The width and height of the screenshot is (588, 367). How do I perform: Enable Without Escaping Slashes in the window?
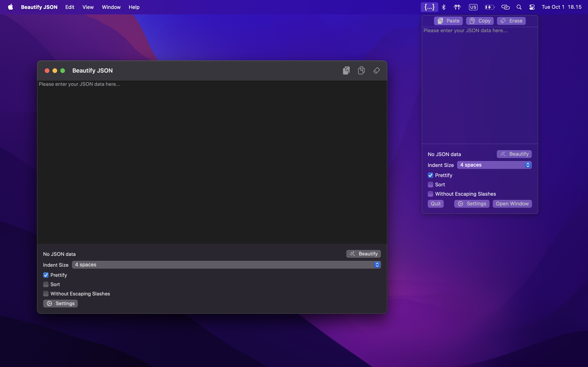[46, 294]
